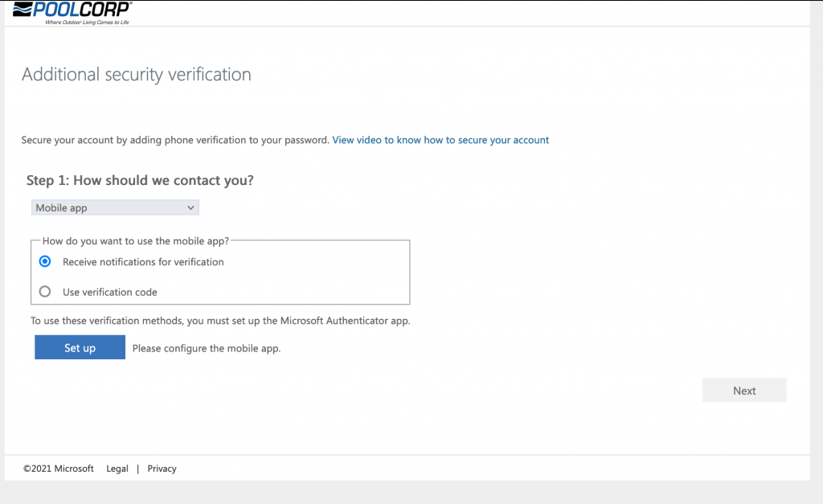Image resolution: width=823 pixels, height=504 pixels.
Task: Click the "Additional security verification" heading
Action: 137,75
